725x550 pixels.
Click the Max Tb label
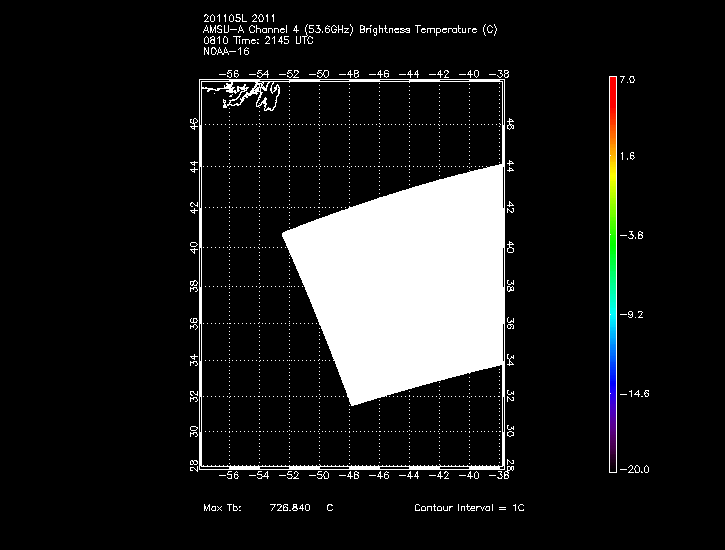(222, 508)
